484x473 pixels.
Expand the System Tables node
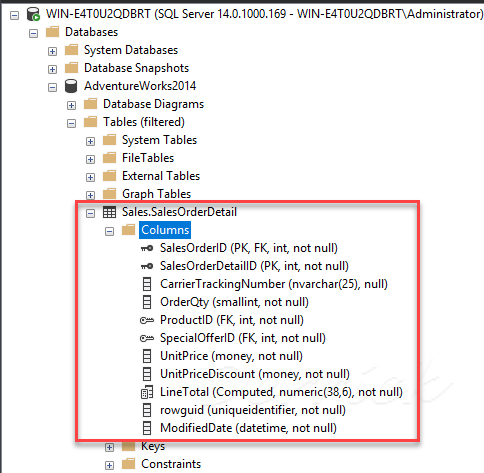point(90,141)
